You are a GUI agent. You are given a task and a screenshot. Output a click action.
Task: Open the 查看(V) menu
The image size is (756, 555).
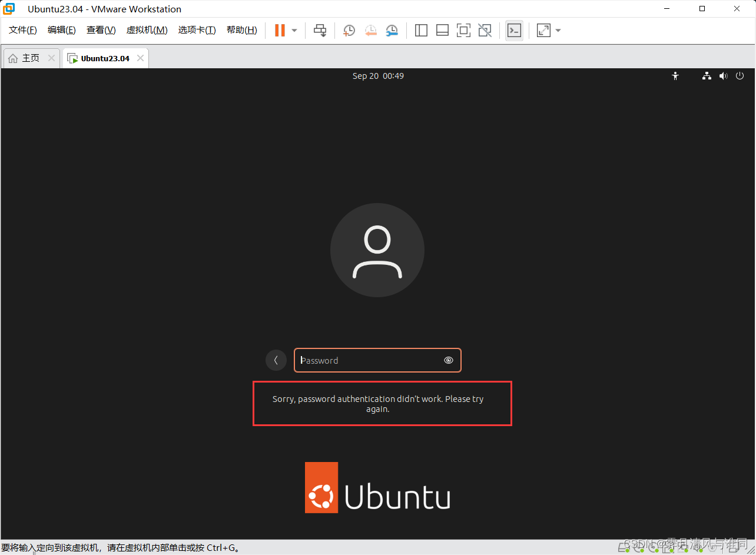tap(101, 30)
